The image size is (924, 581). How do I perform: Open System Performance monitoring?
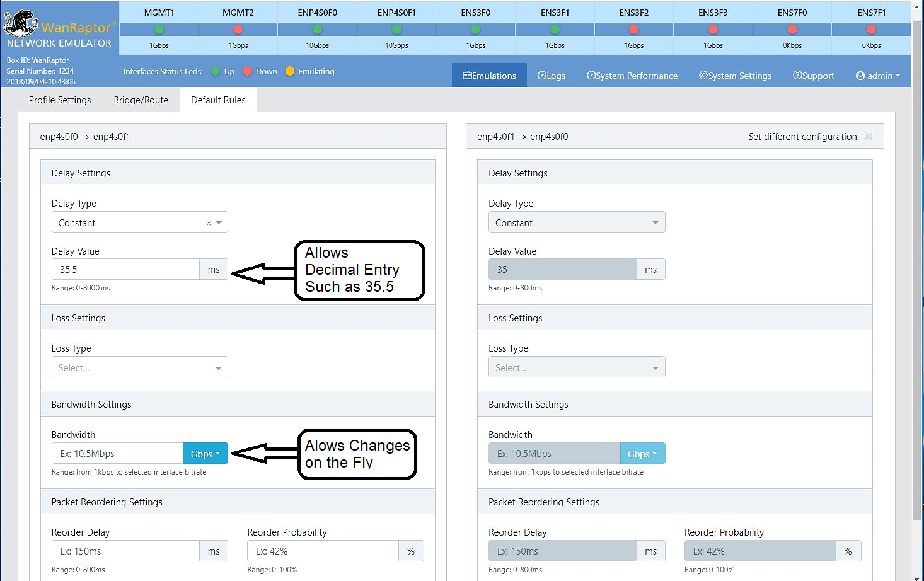pyautogui.click(x=632, y=75)
